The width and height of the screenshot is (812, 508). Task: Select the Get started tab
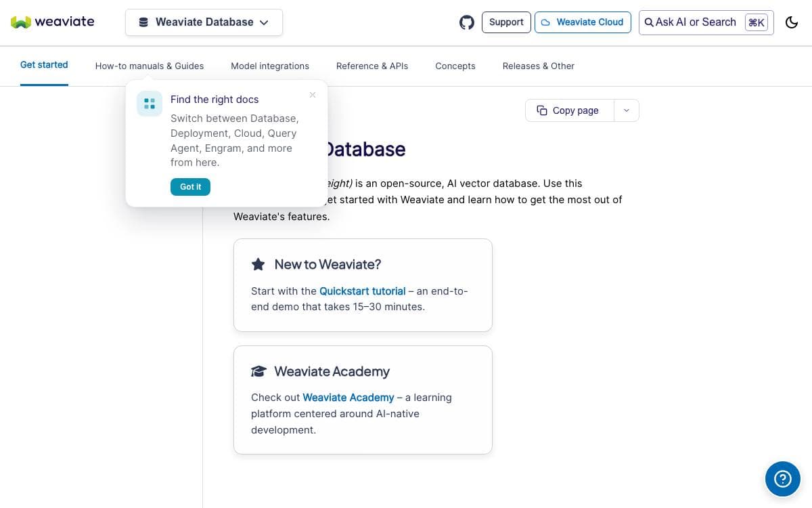coord(44,65)
